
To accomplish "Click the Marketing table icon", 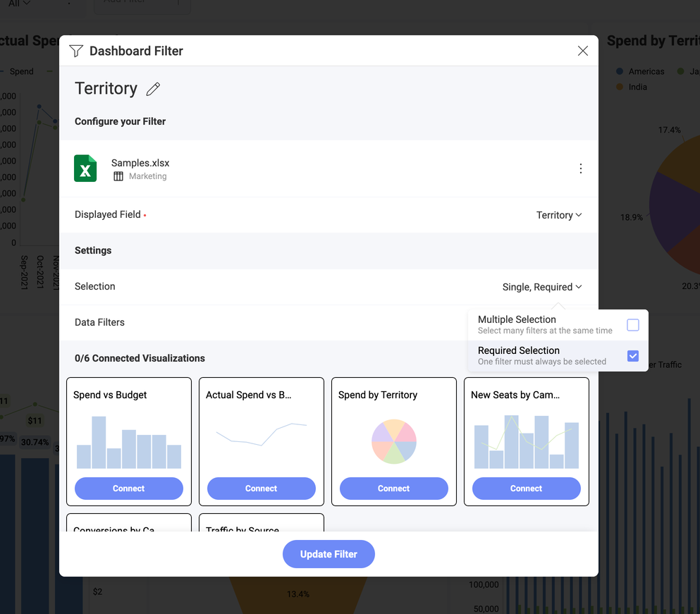I will (x=118, y=176).
